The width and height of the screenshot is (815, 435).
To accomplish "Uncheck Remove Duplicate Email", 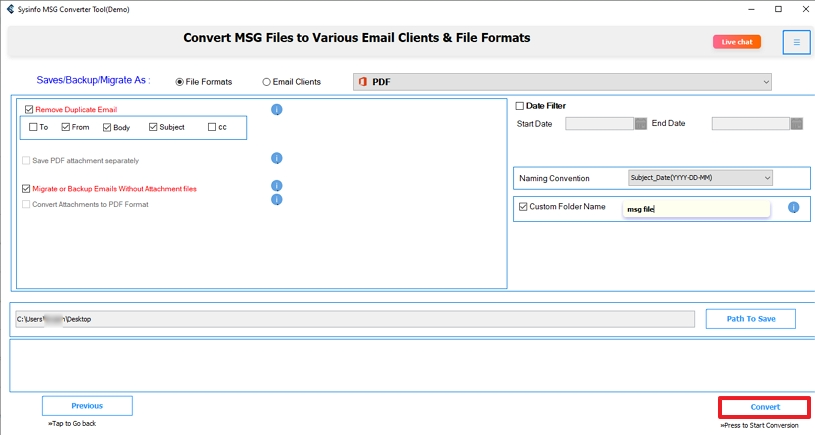I will (x=29, y=109).
